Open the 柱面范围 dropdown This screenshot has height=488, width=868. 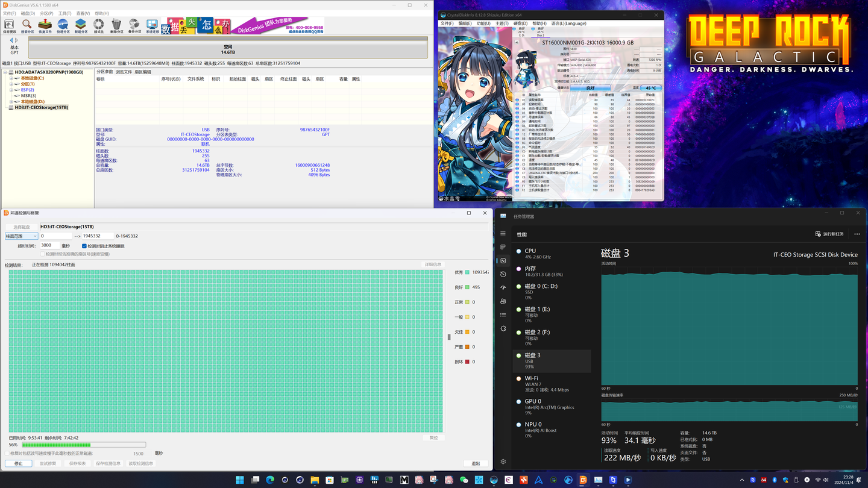pyautogui.click(x=22, y=236)
